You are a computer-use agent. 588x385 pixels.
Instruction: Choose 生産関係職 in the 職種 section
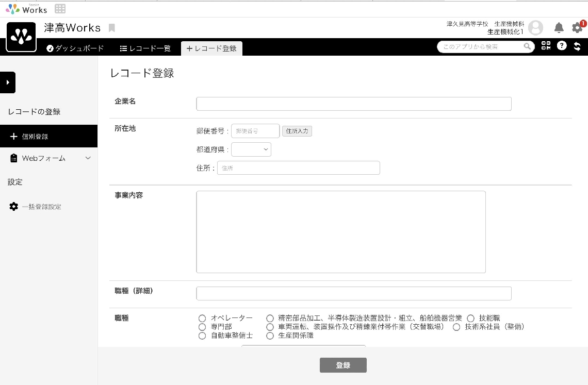pyautogui.click(x=270, y=336)
